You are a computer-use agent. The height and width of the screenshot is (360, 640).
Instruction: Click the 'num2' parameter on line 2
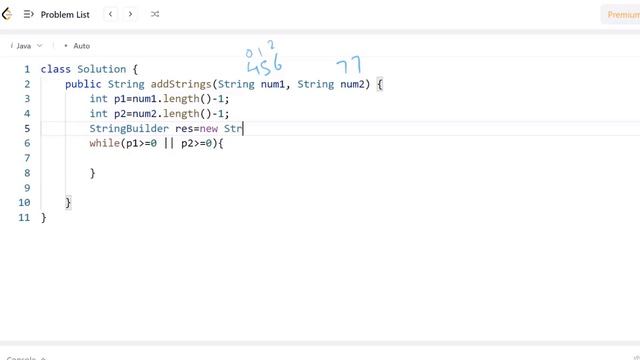(352, 84)
